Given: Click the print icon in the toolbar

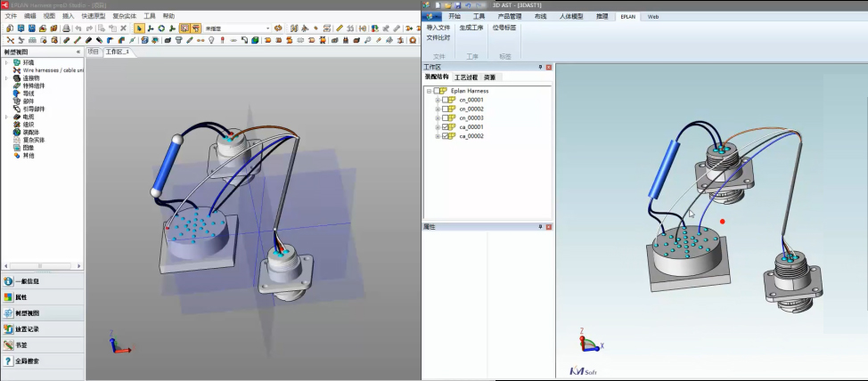Looking at the screenshot, I should 65,28.
